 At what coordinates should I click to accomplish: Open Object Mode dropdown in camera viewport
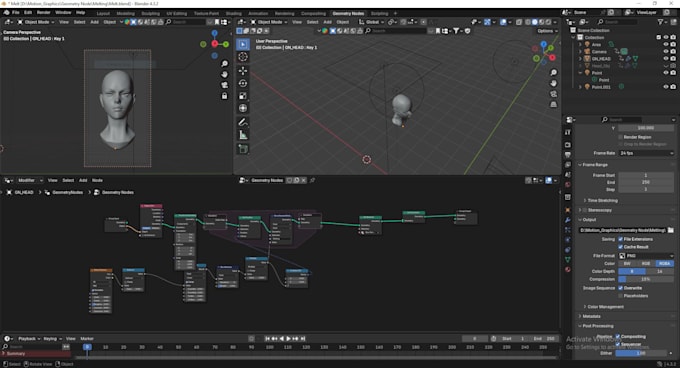36,22
